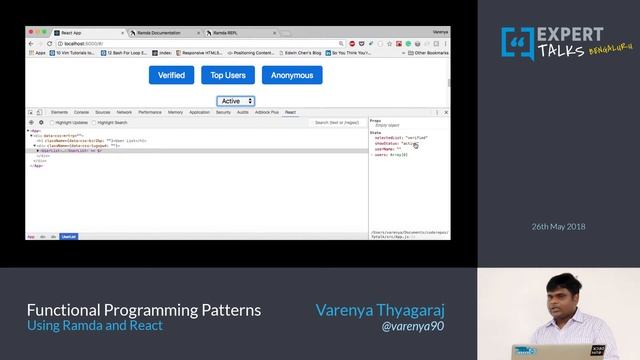Open the bookmarks overflow chevron
The image size is (640, 360).
pos(403,53)
